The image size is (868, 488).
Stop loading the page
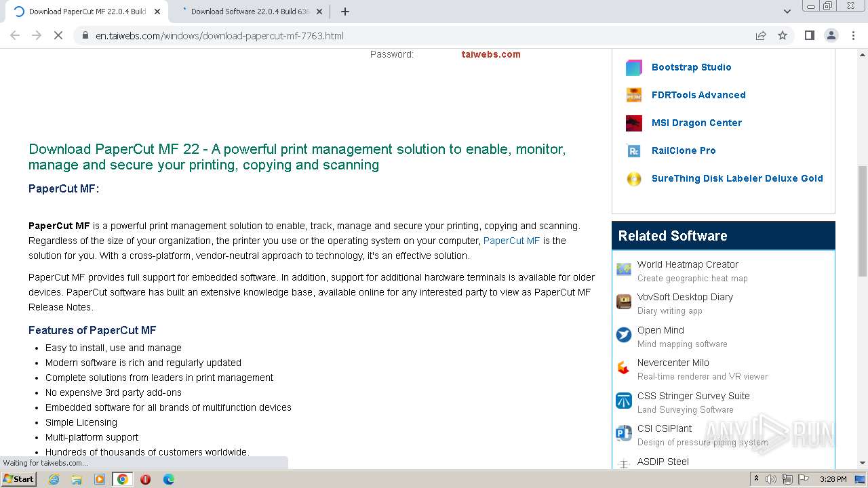coord(58,35)
